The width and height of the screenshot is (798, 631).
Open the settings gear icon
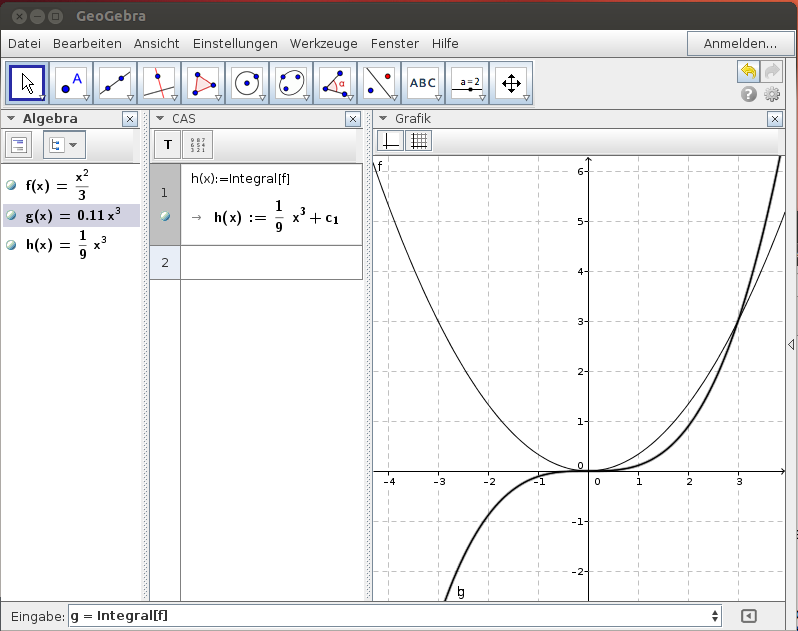click(772, 94)
